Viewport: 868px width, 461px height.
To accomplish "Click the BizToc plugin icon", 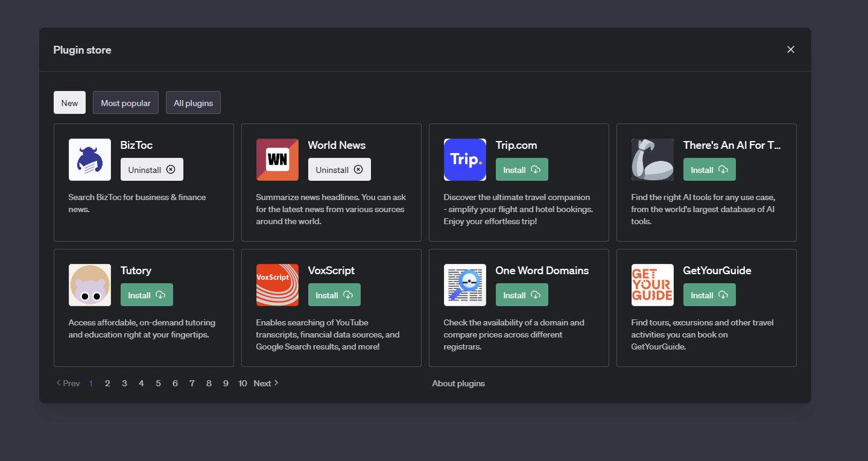I will point(89,159).
